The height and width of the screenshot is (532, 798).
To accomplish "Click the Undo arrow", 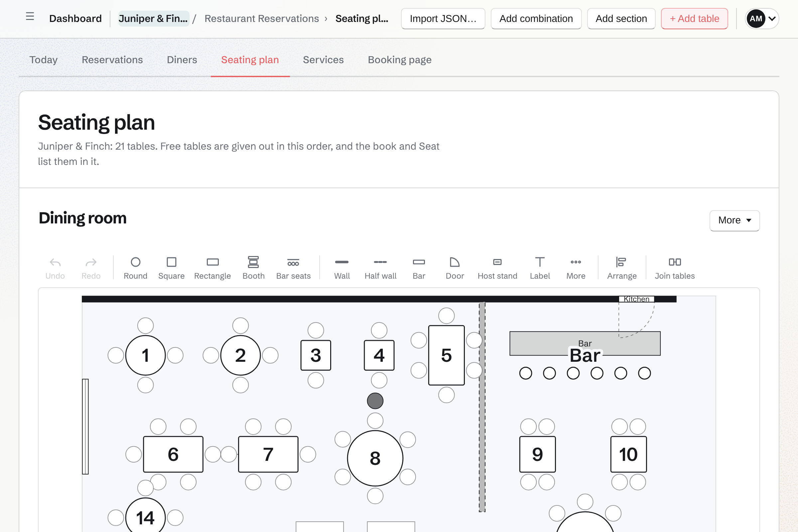I will (x=55, y=268).
